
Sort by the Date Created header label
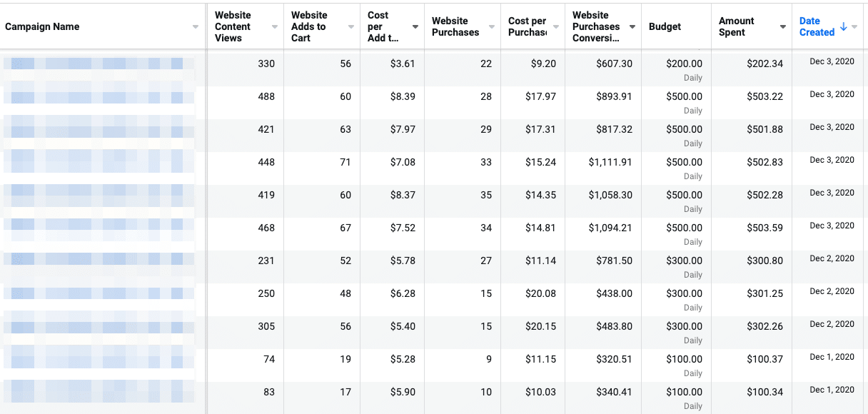(x=817, y=26)
